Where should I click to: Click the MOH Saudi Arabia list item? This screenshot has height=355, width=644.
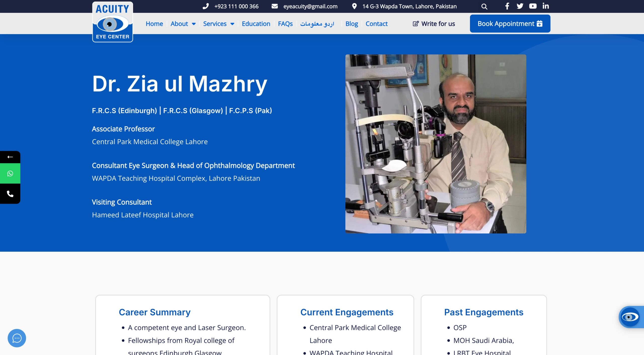[484, 340]
